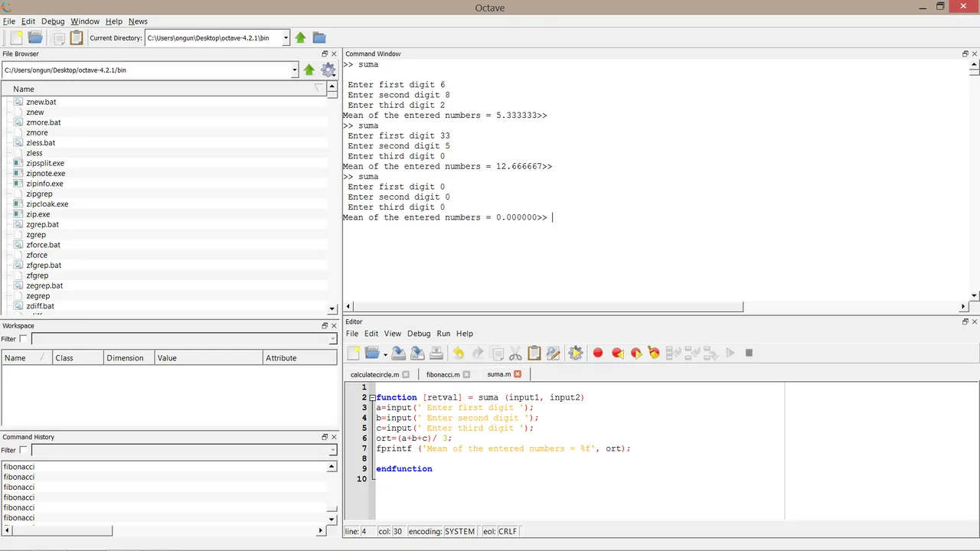Screen dimensions: 980x551
Task: Click Save As icon in Editor
Action: tap(417, 353)
